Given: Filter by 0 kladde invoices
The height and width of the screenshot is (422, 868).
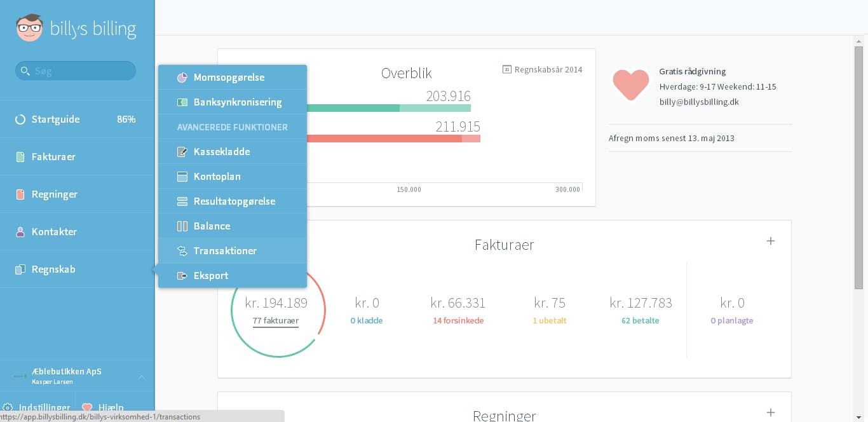Looking at the screenshot, I should point(367,320).
